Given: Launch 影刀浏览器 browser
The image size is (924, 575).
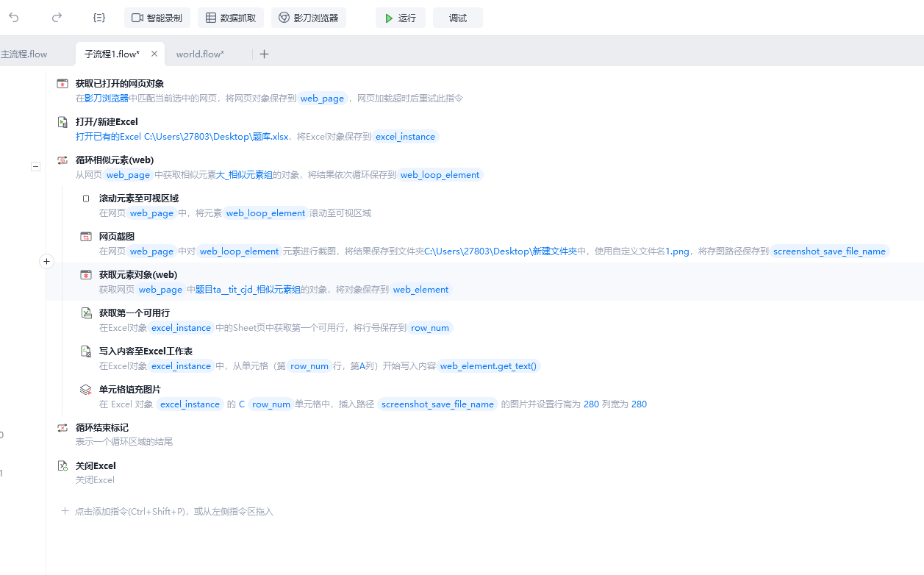Looking at the screenshot, I should point(309,18).
